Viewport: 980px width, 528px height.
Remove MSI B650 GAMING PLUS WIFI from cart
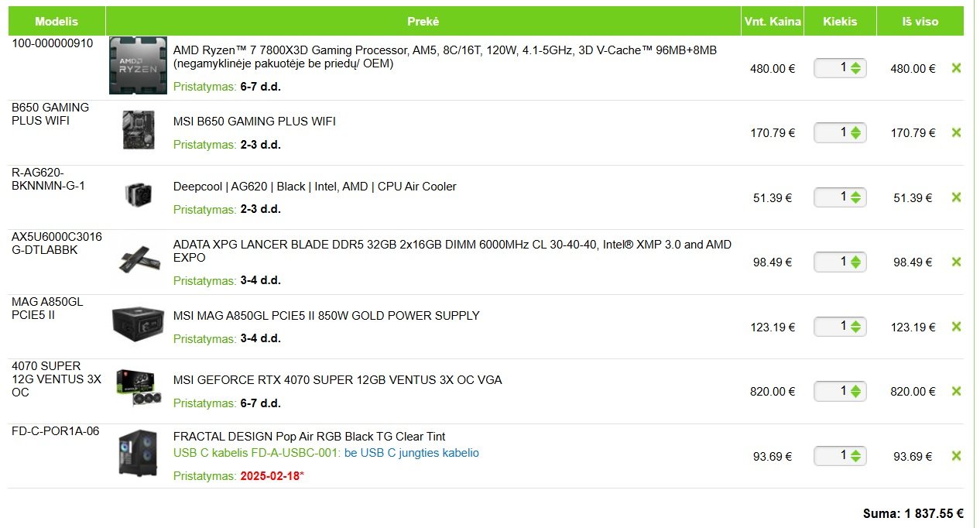coord(956,132)
